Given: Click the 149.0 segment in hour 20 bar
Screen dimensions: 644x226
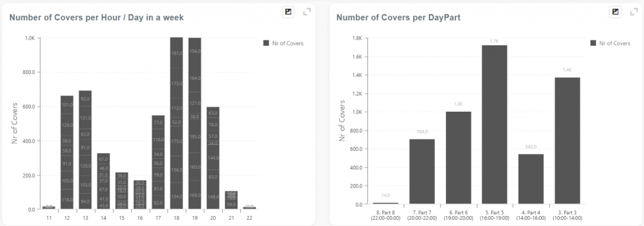Looking at the screenshot, I should point(213,197).
